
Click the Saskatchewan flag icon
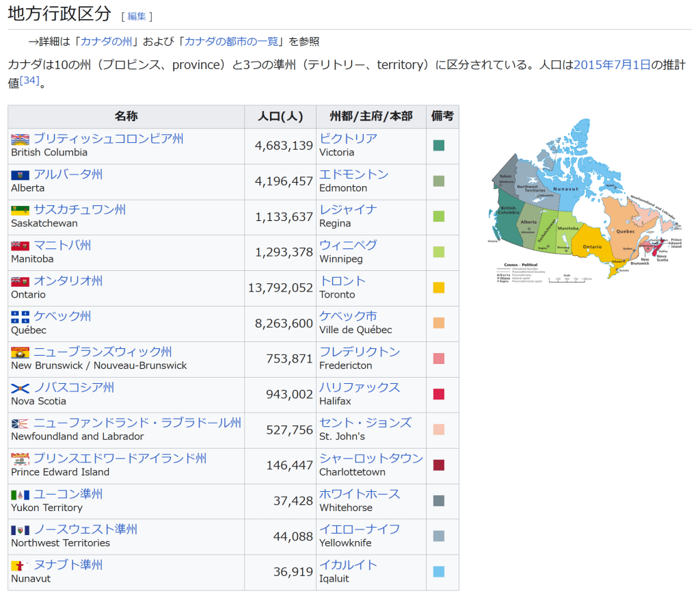(21, 210)
